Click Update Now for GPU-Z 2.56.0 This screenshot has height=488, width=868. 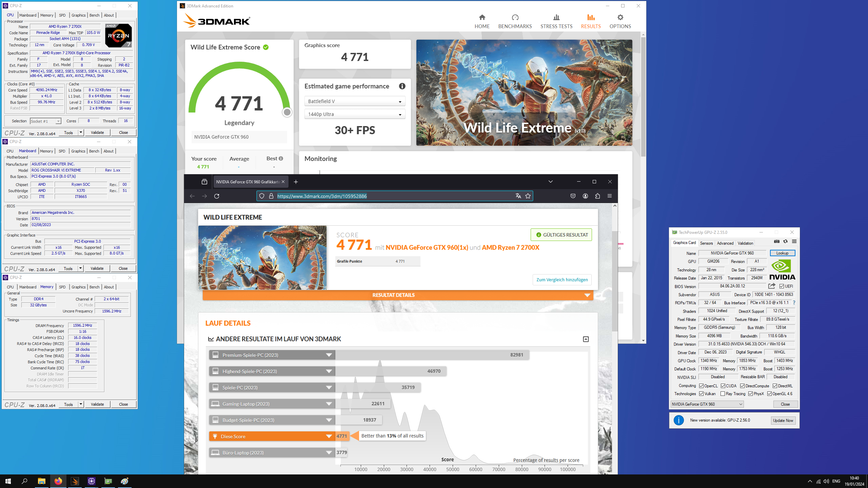point(783,421)
